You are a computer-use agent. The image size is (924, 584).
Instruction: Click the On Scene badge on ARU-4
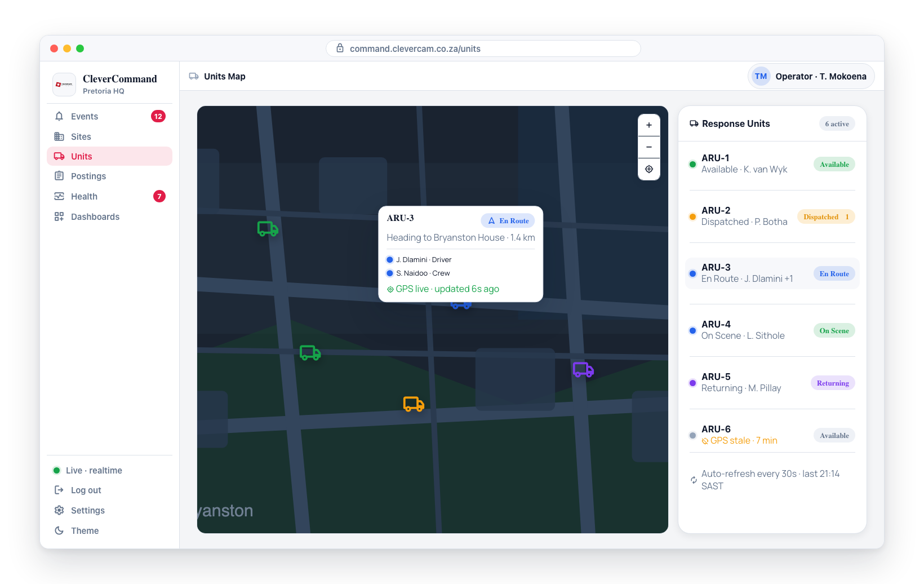[834, 330]
